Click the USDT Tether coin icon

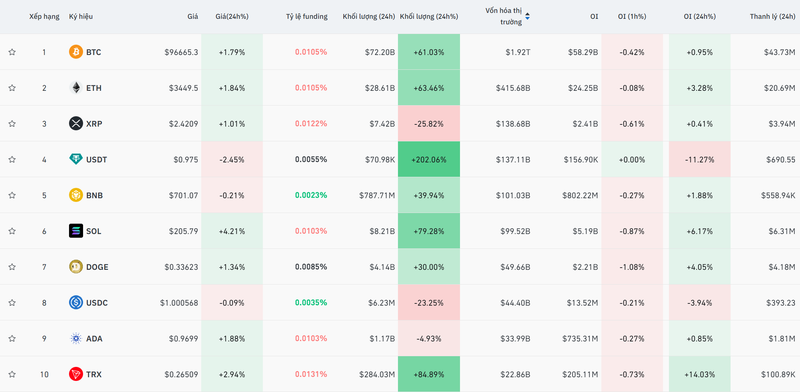76,159
